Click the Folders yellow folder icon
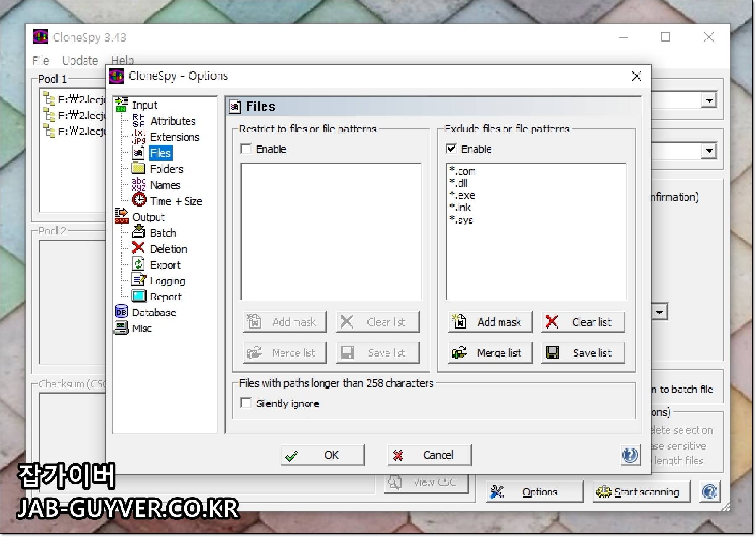This screenshot has width=756, height=537. point(139,168)
